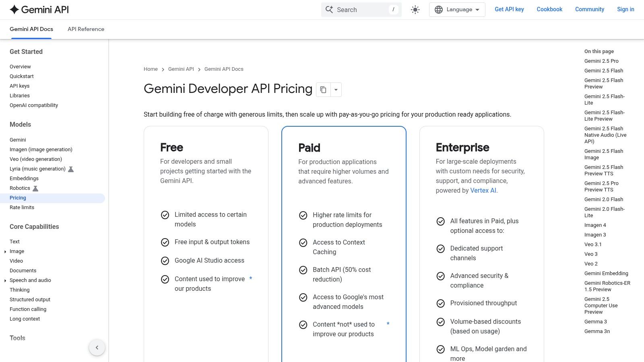Screen dimensions: 644x362
Task: Open the copy button's dropdown arrow
Action: [336, 89]
